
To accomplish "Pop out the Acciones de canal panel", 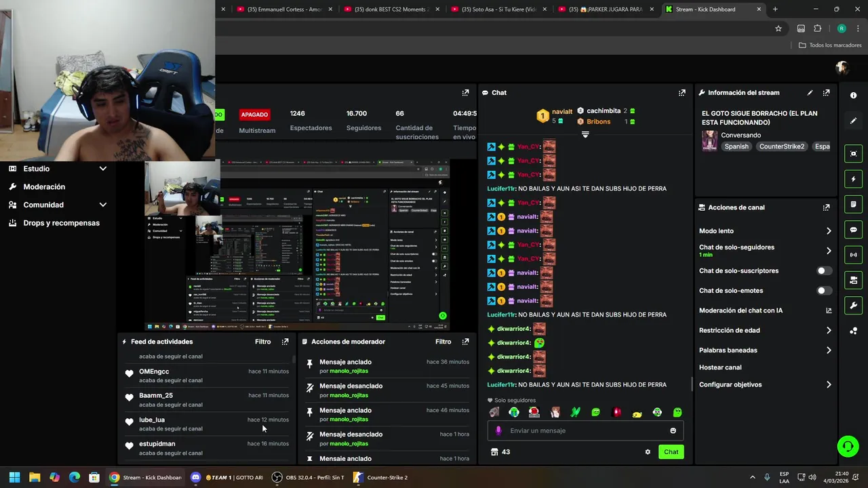I will coord(826,207).
